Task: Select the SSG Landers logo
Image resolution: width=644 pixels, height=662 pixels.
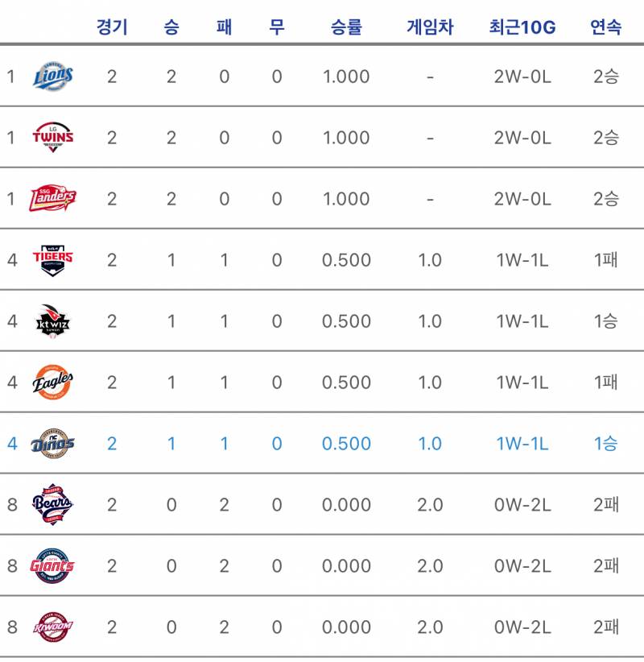Action: [52, 198]
